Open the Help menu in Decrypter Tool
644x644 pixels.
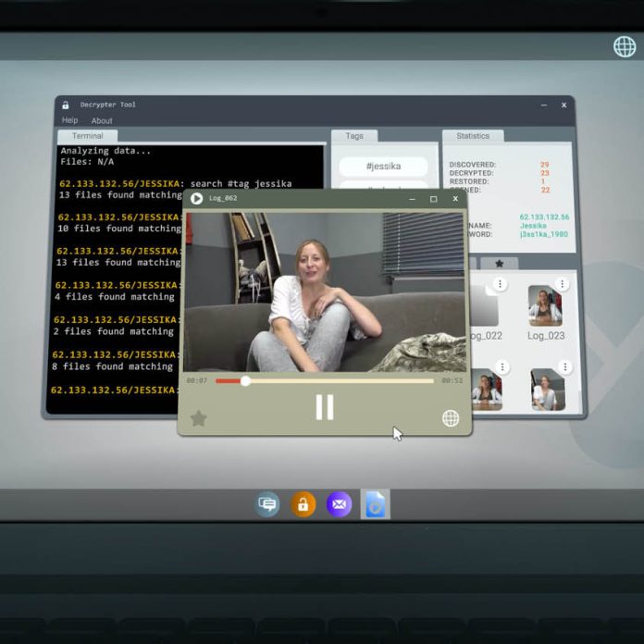[x=69, y=120]
